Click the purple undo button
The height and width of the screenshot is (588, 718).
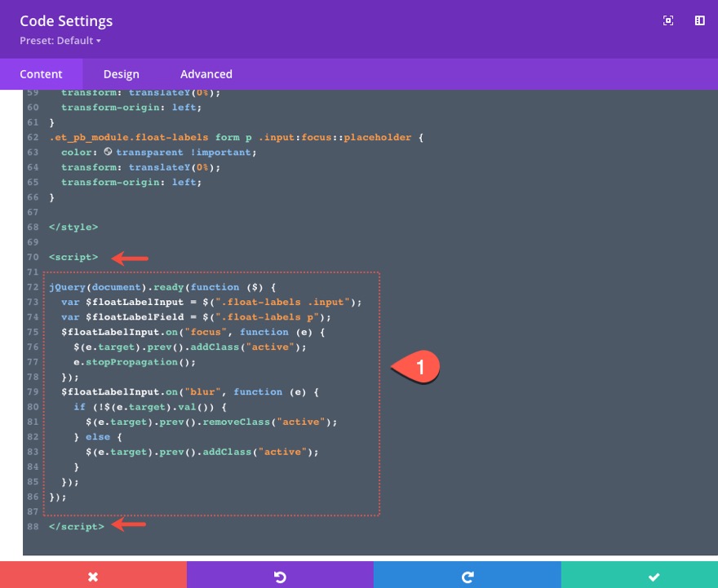(280, 576)
